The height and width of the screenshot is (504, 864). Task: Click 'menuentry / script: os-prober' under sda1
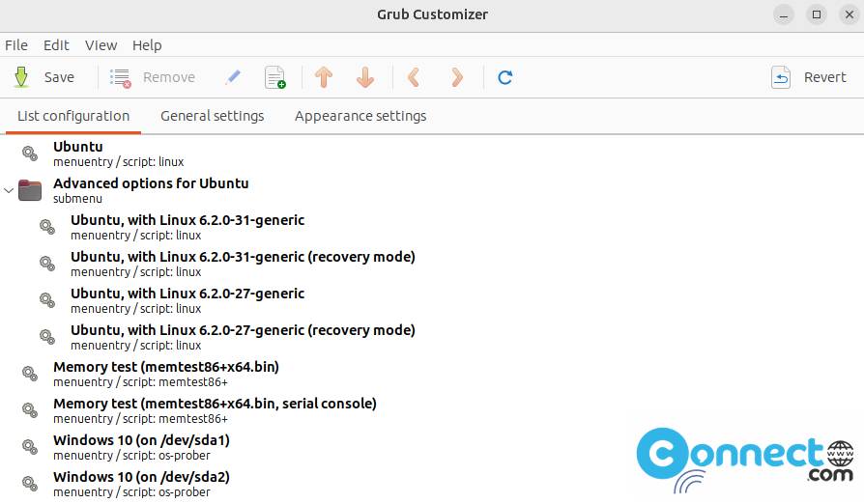click(x=131, y=456)
